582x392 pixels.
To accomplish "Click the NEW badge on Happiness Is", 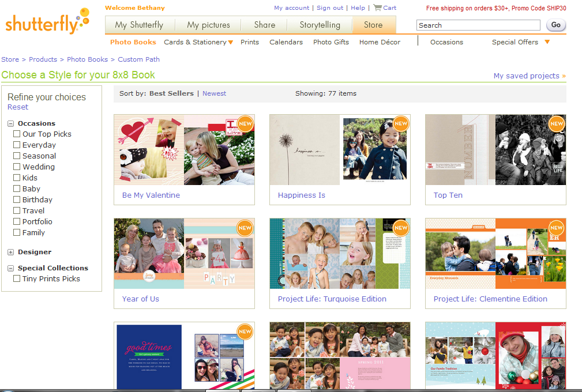I will [x=400, y=123].
